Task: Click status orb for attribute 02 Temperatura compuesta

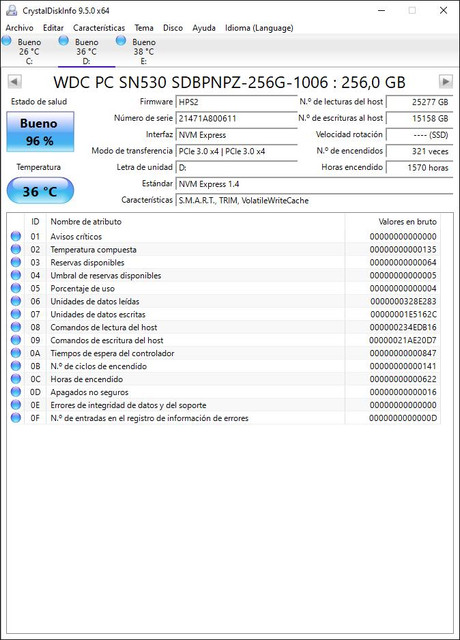Action: coord(16,249)
